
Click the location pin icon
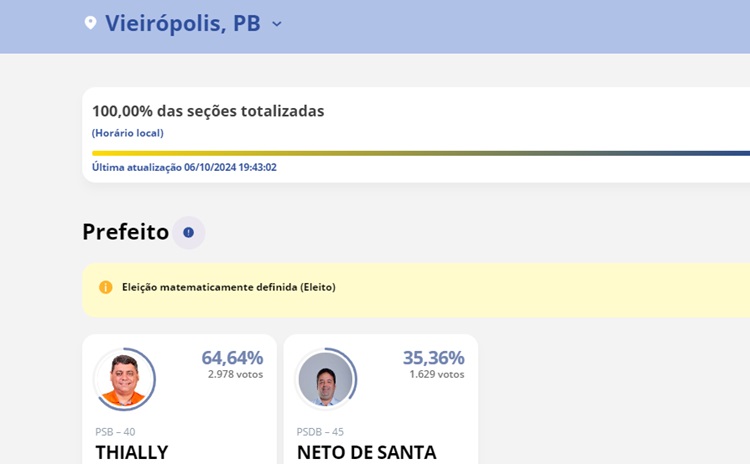tap(90, 23)
